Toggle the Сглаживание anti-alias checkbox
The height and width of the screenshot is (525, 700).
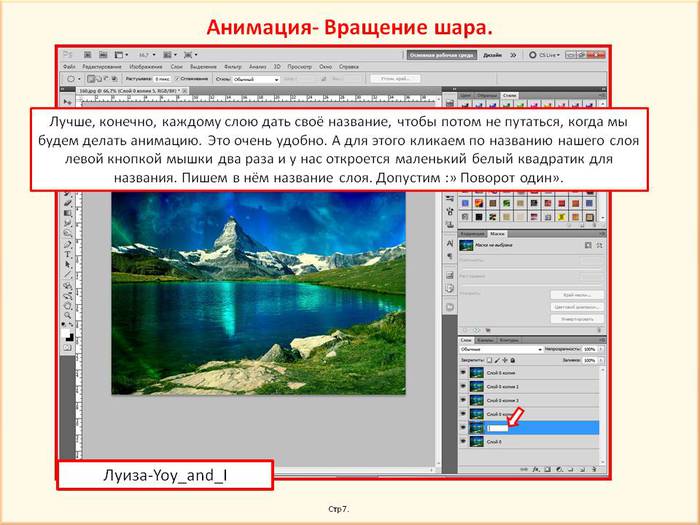(177, 79)
